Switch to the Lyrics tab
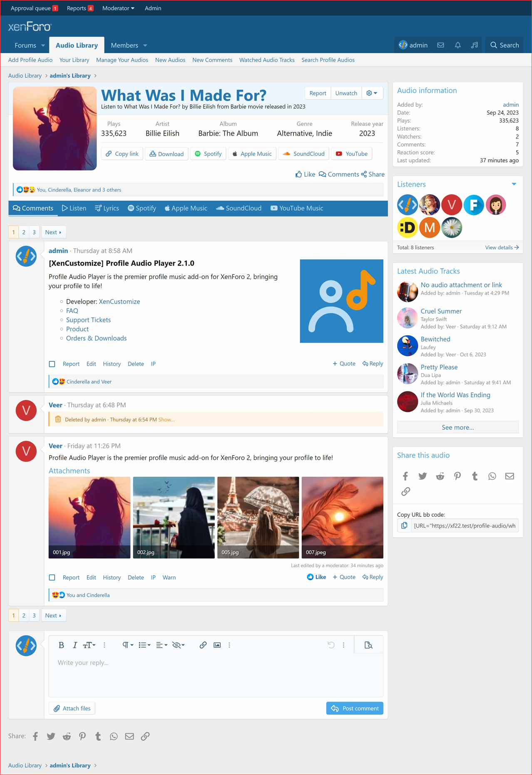The image size is (532, 775). point(107,208)
